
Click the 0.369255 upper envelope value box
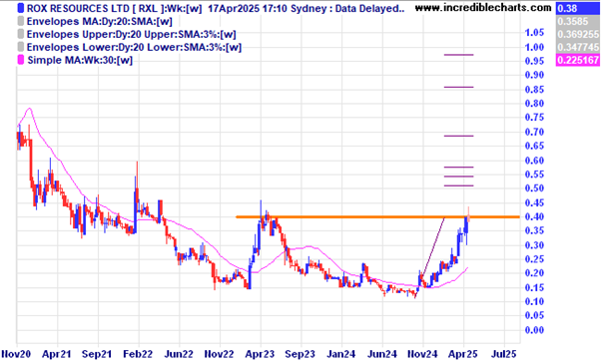coord(578,35)
